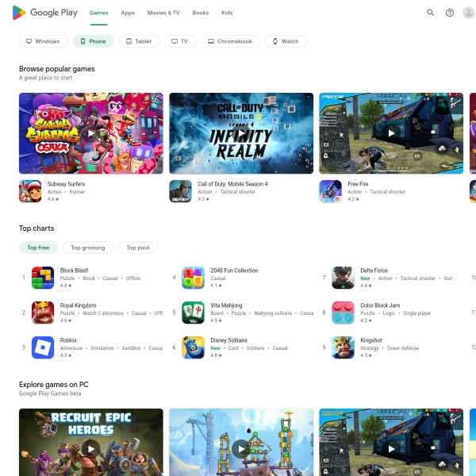The width and height of the screenshot is (476, 476).
Task: Switch to Top free chart
Action: pyautogui.click(x=38, y=248)
